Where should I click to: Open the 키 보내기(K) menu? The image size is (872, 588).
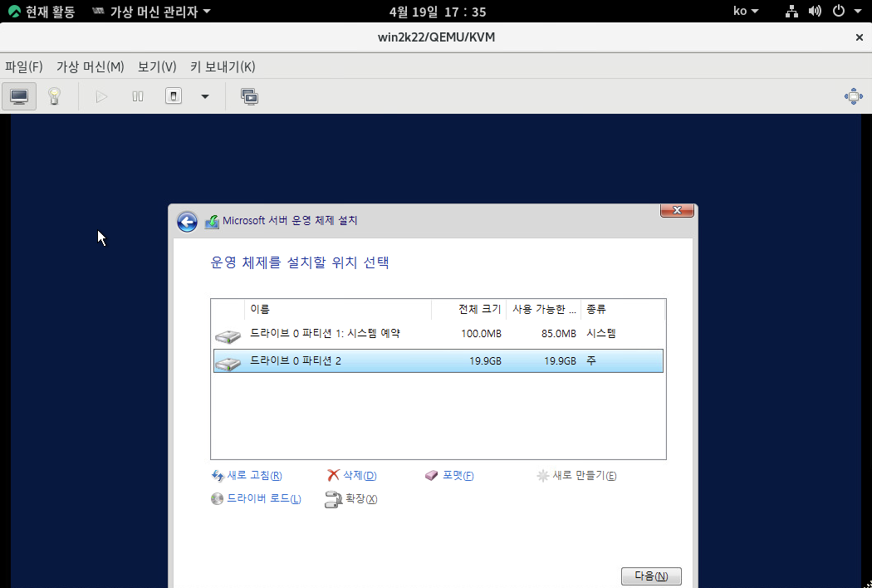pyautogui.click(x=223, y=66)
